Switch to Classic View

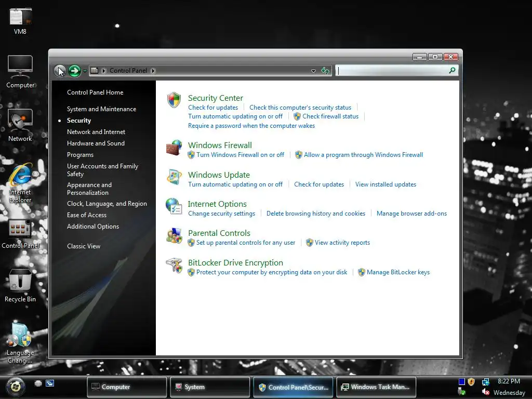[x=84, y=246]
